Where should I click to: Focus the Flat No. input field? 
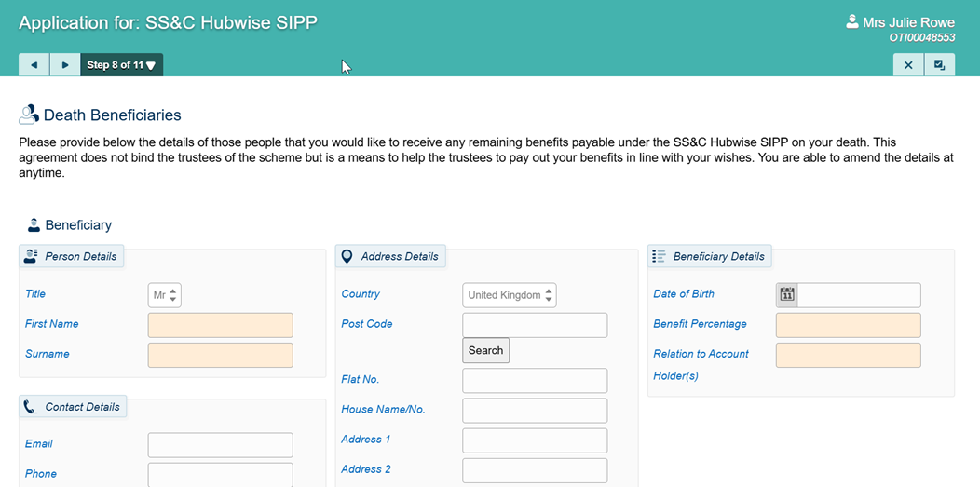pyautogui.click(x=535, y=380)
